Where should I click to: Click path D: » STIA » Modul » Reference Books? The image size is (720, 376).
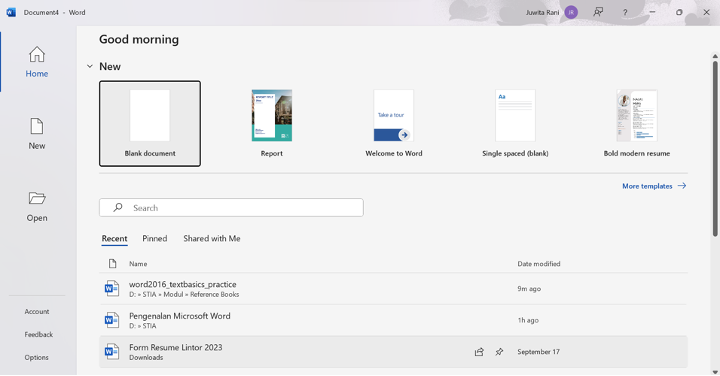coord(184,295)
